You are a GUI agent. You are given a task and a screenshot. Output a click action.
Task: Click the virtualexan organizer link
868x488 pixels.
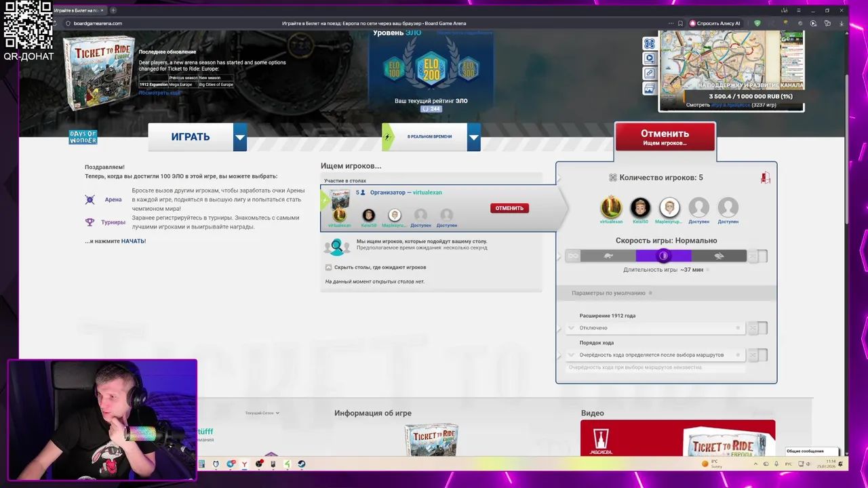click(427, 192)
